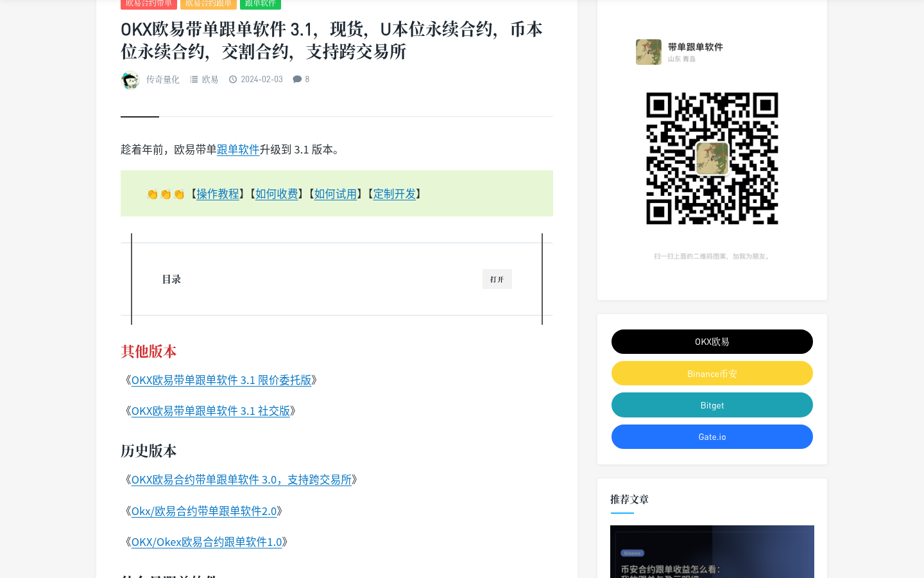The width and height of the screenshot is (924, 578).
Task: Open the 操作教程 link
Action: 218,194
